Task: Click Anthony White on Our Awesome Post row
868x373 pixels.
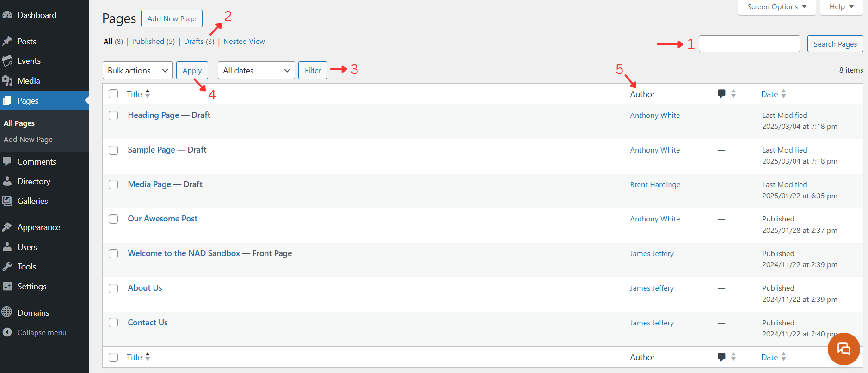Action: click(655, 219)
